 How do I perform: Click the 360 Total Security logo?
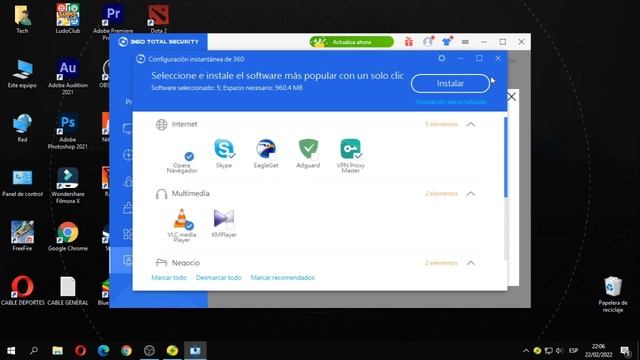click(158, 42)
